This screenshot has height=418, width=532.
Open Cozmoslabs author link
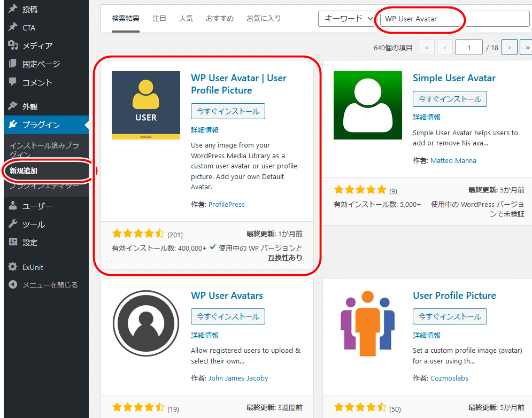(x=449, y=378)
